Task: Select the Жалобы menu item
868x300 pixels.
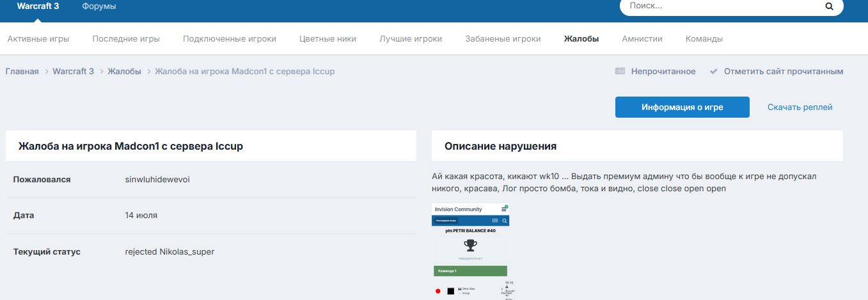Action: (581, 38)
